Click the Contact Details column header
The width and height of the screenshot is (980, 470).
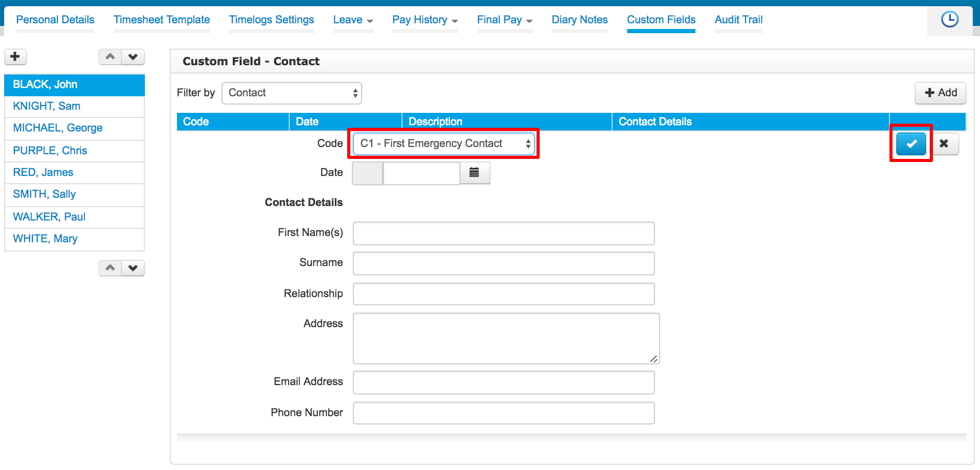point(751,122)
